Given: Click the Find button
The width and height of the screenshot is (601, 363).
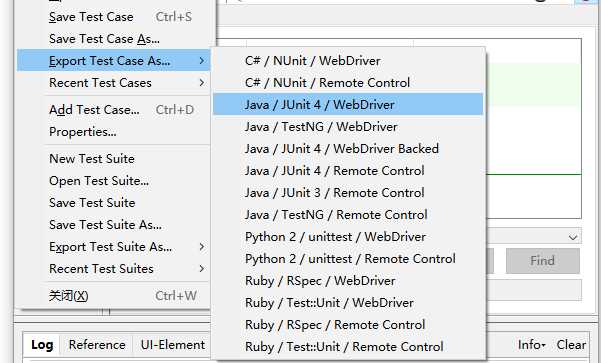Looking at the screenshot, I should click(x=542, y=261).
